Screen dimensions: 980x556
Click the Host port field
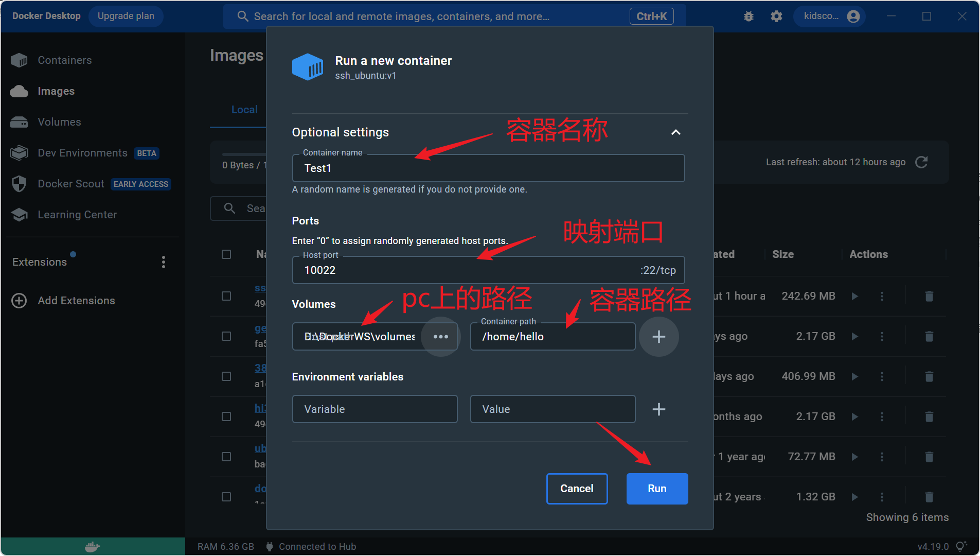[488, 270]
